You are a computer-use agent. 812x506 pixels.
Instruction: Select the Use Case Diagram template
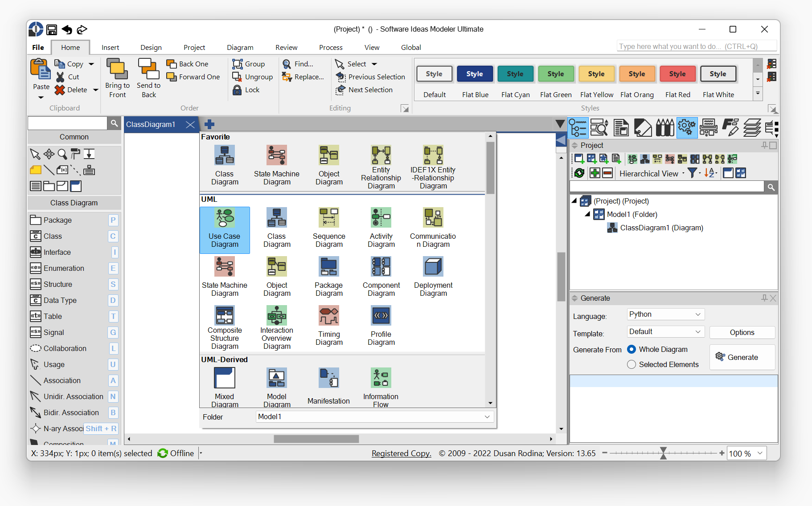[x=225, y=230]
